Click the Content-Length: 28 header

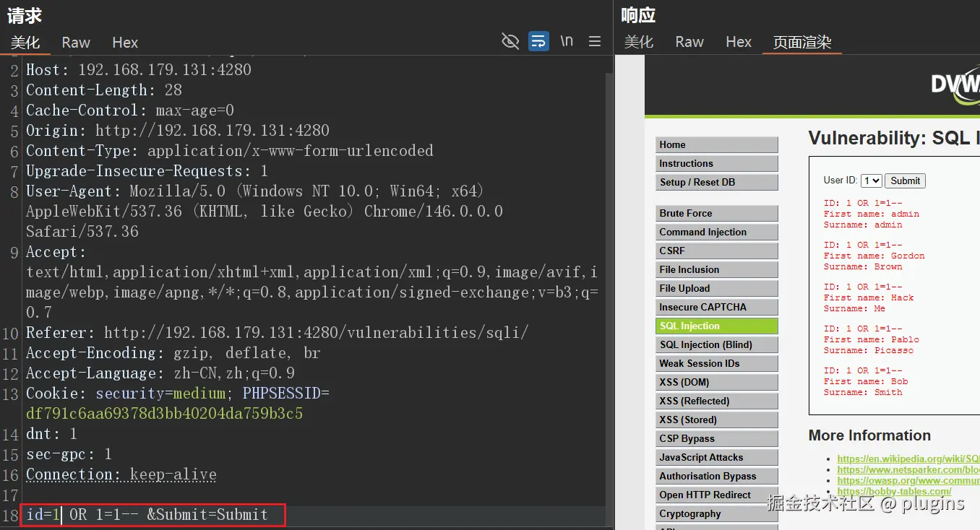coord(104,90)
